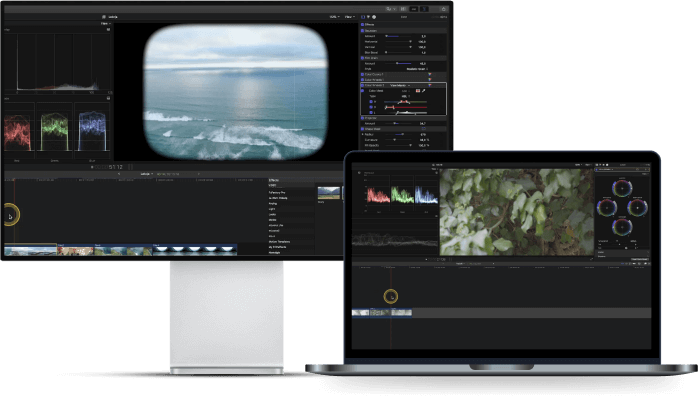Click the Share icon in the monitor toolbar
The width and height of the screenshot is (698, 398).
[443, 9]
